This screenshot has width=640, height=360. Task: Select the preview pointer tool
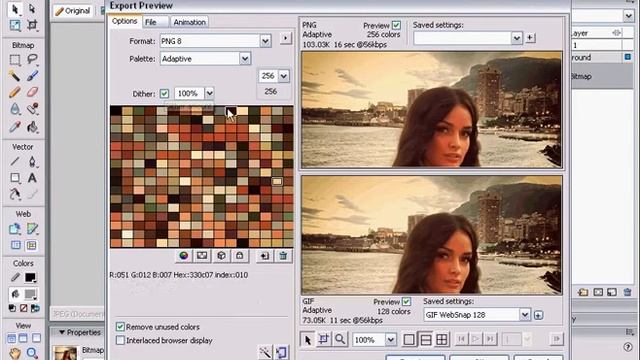[308, 339]
